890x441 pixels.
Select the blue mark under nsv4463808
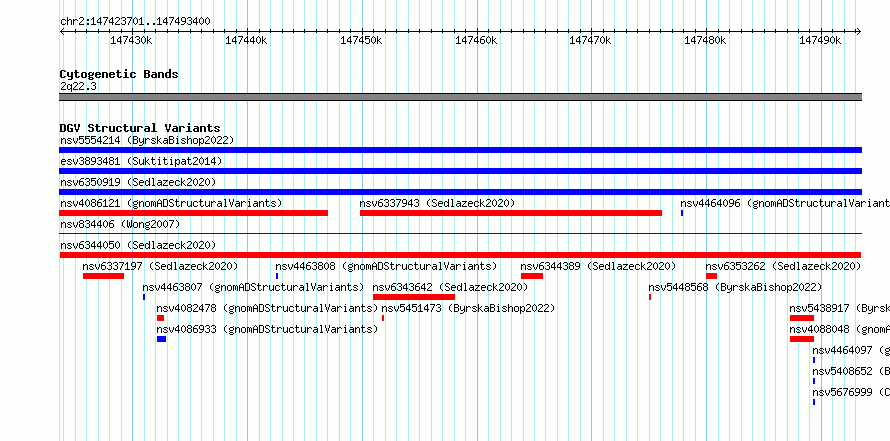coord(277,276)
